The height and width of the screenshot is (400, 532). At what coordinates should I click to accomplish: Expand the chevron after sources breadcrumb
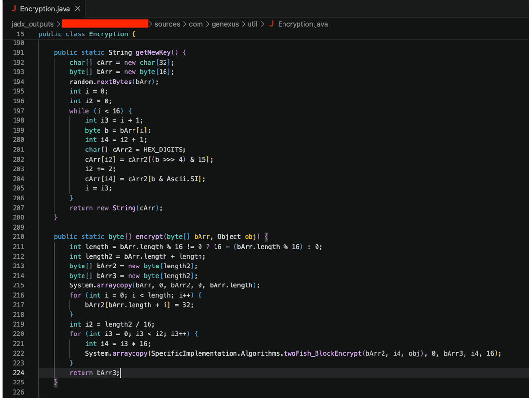pyautogui.click(x=185, y=24)
